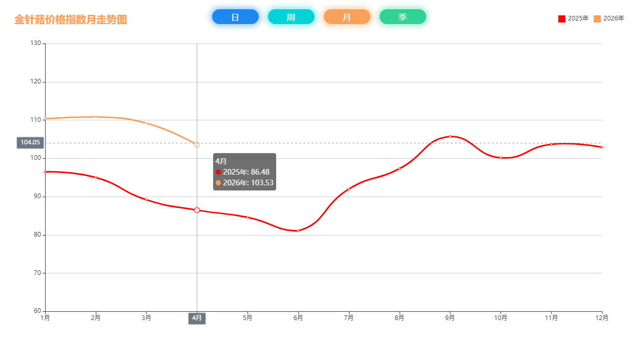The image size is (644, 341).
Task: Click the 7月 label on x-axis
Action: (349, 318)
